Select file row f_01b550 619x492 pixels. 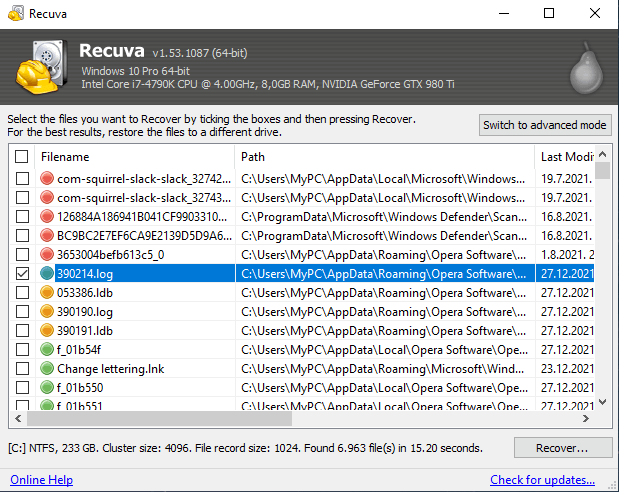click(x=302, y=387)
